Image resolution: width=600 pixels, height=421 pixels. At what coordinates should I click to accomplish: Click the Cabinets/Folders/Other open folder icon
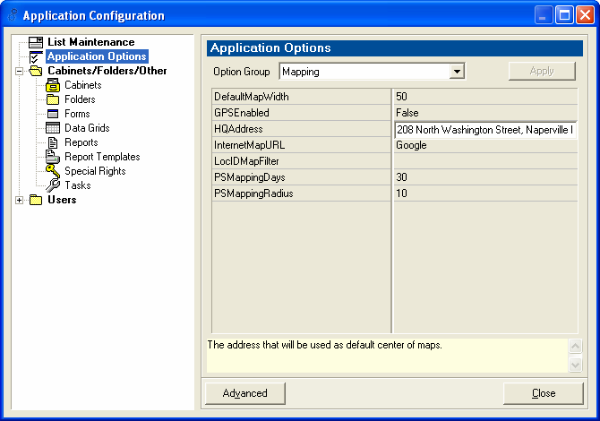coord(36,71)
